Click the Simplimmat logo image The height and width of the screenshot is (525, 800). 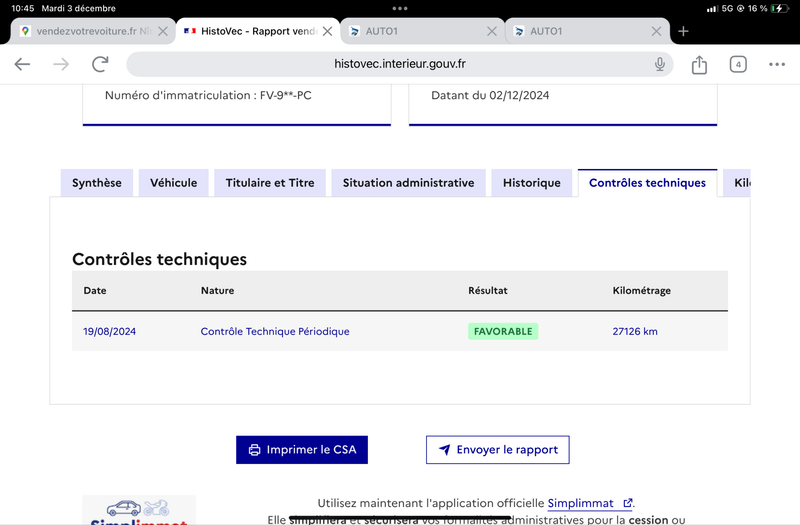tap(139, 510)
